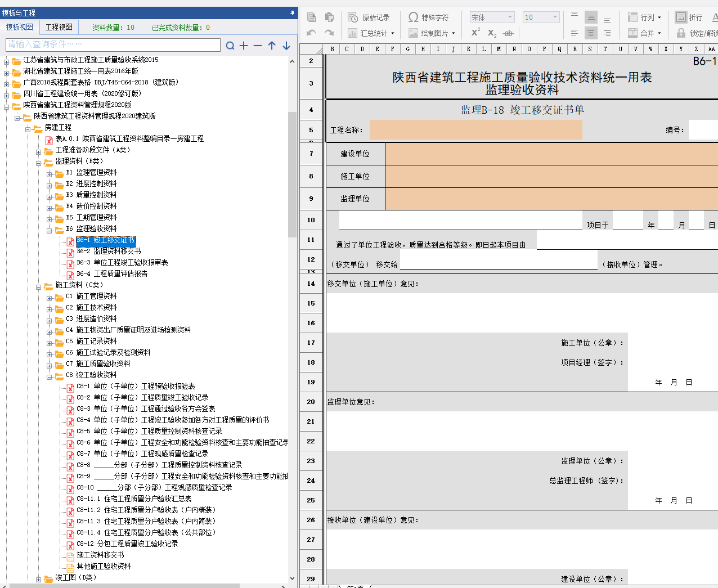Open the 汇总统计 dropdown
This screenshot has height=588, width=718.
(x=371, y=33)
